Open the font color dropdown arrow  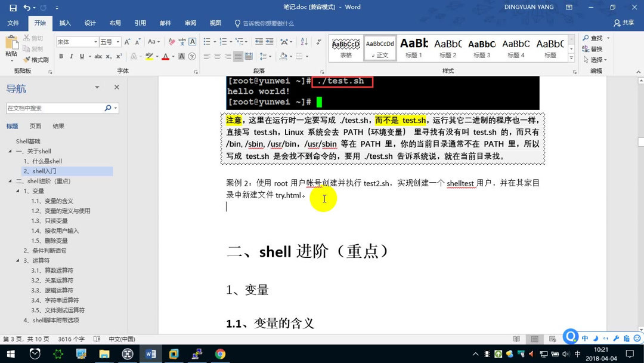click(172, 57)
